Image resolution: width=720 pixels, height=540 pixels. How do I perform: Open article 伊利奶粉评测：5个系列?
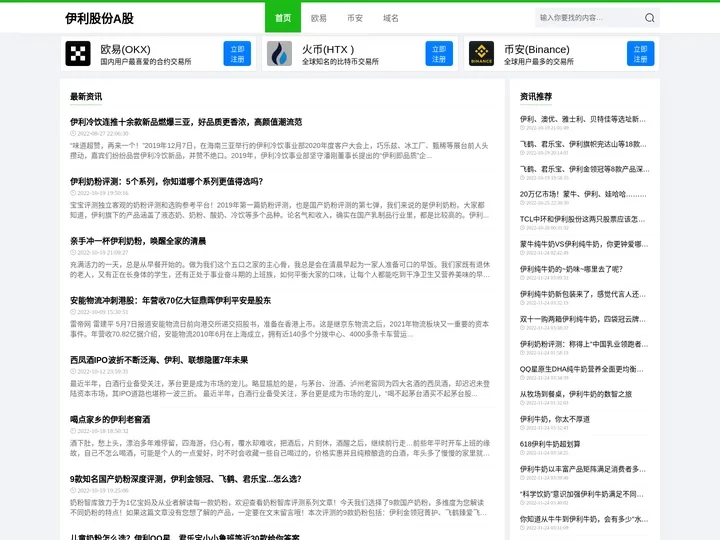coord(166,181)
